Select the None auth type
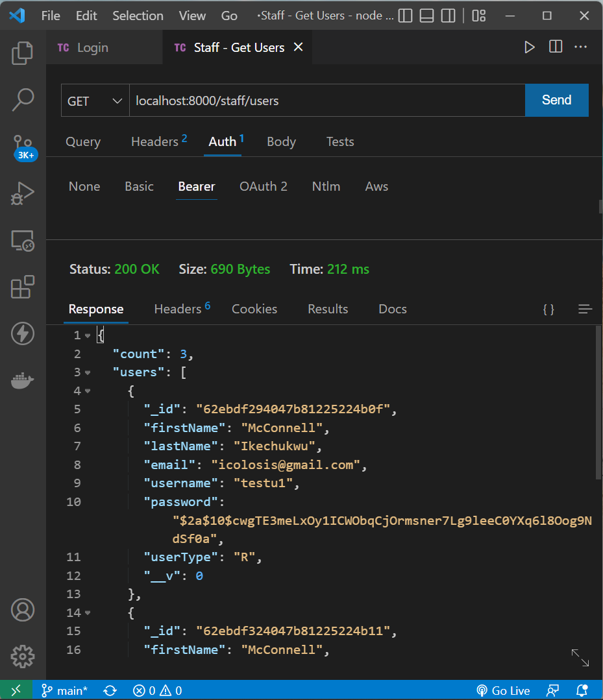The width and height of the screenshot is (603, 700). click(x=84, y=187)
